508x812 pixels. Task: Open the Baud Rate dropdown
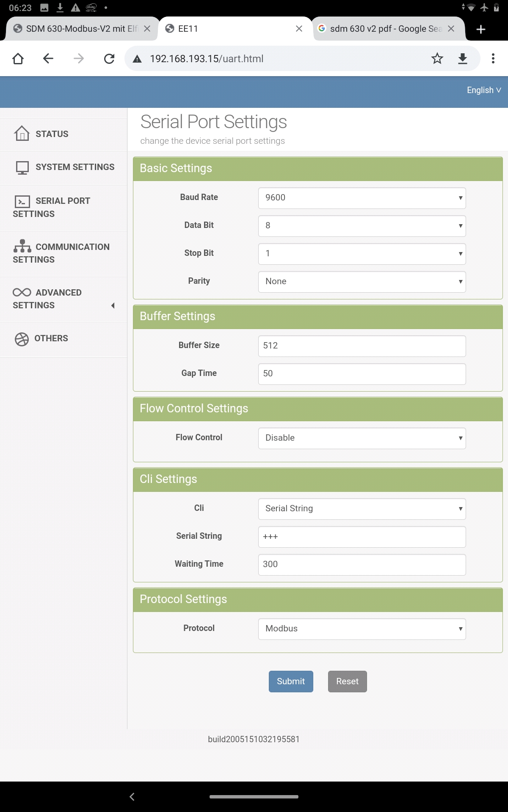pos(362,198)
